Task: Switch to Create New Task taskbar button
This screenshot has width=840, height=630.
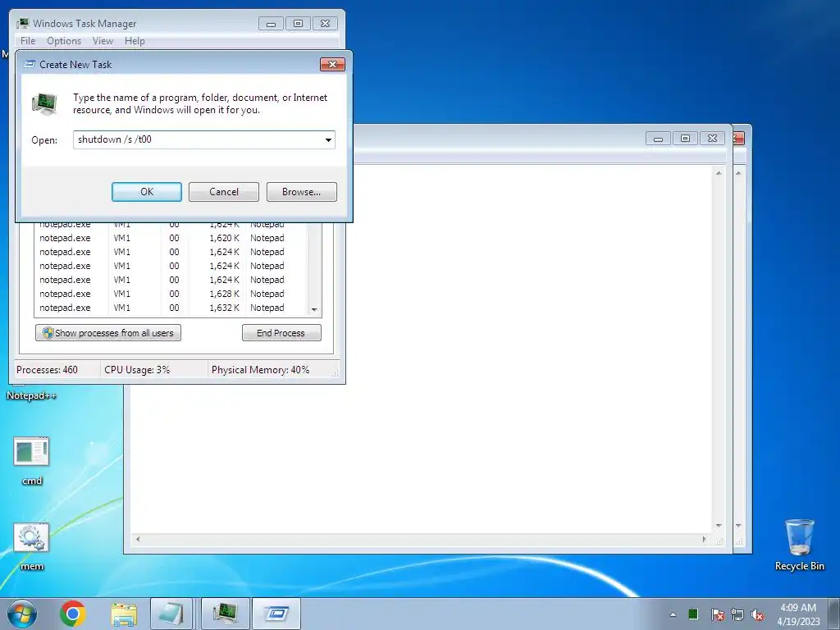Action: [276, 614]
